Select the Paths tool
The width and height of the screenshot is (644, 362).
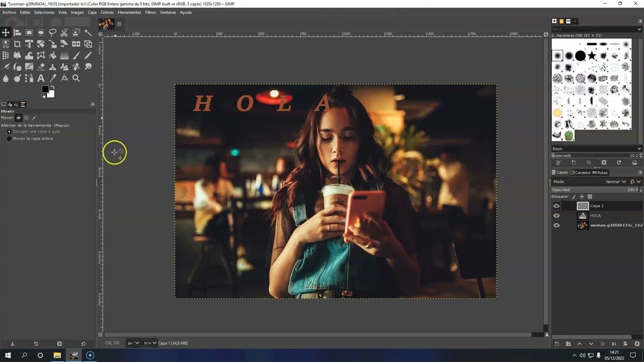click(x=29, y=78)
